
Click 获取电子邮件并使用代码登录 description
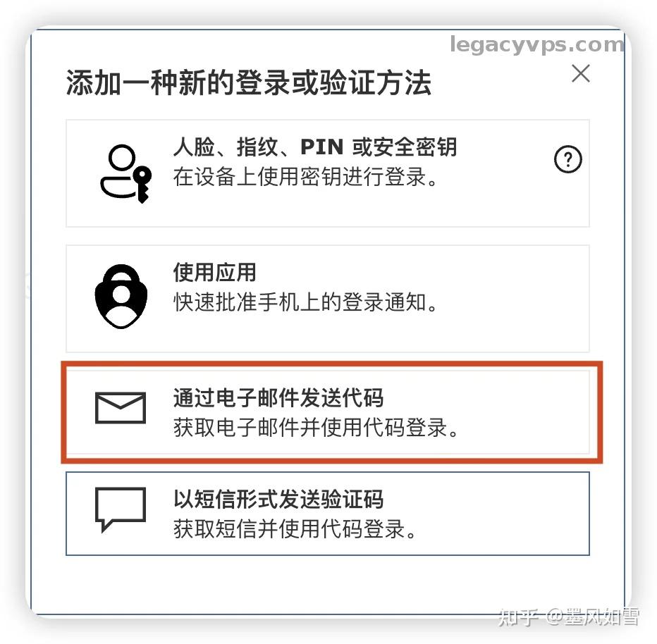pyautogui.click(x=317, y=428)
